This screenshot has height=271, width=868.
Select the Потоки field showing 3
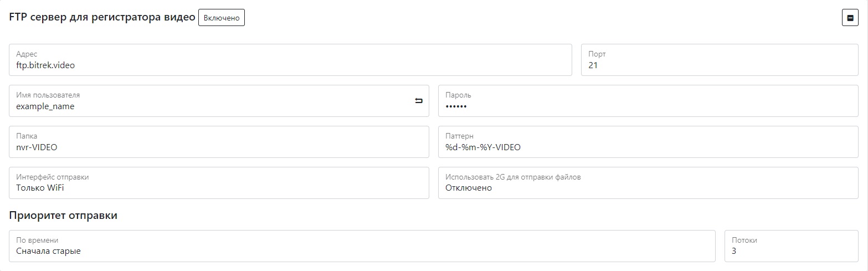coord(792,246)
